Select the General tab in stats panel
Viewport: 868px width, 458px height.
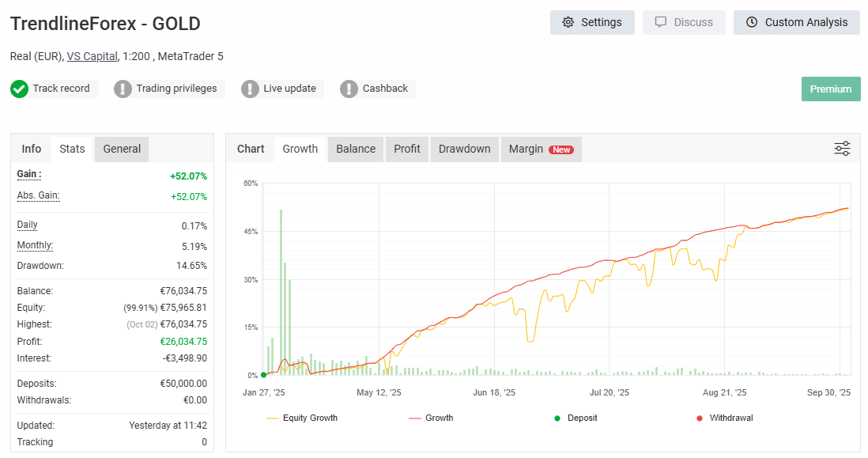(x=122, y=149)
